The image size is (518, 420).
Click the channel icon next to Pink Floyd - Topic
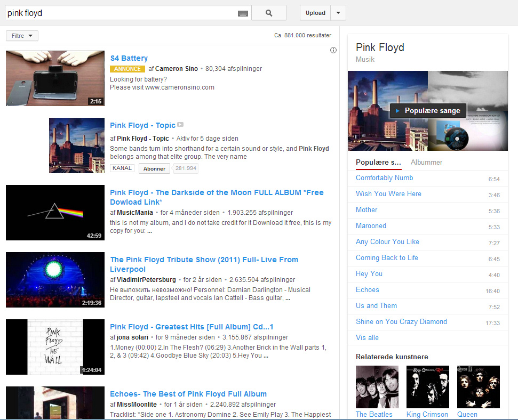tap(180, 125)
